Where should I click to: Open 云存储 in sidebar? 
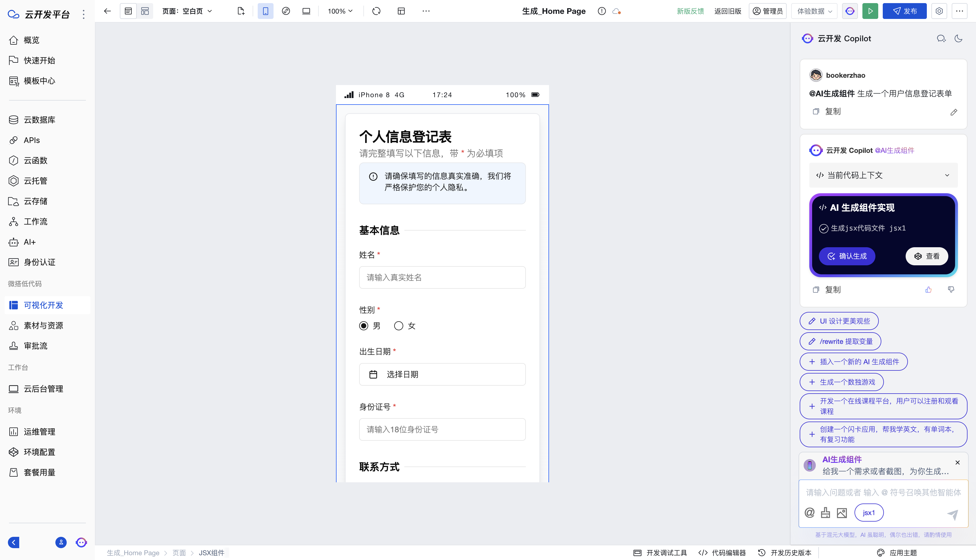tap(47, 201)
